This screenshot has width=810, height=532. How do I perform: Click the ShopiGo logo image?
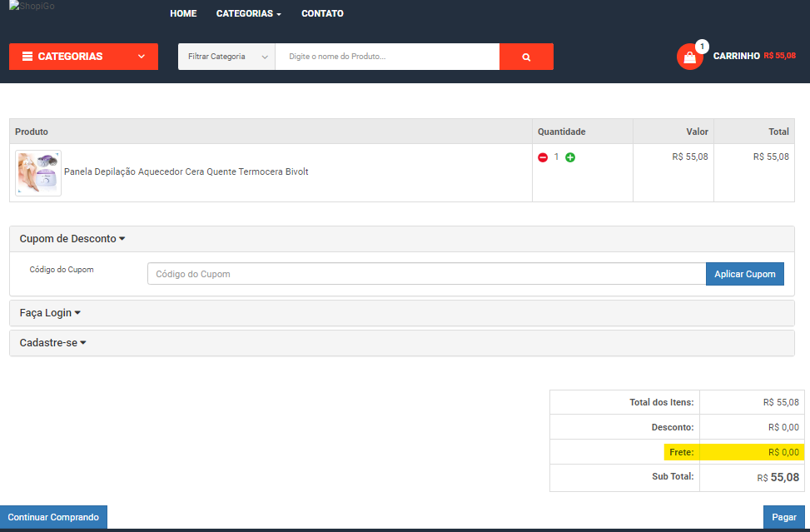[32, 7]
